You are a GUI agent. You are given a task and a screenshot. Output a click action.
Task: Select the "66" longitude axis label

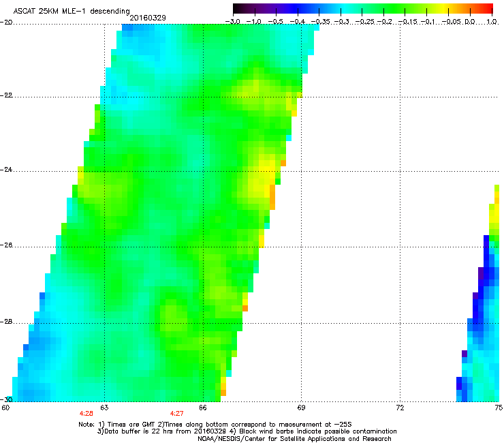(202, 408)
